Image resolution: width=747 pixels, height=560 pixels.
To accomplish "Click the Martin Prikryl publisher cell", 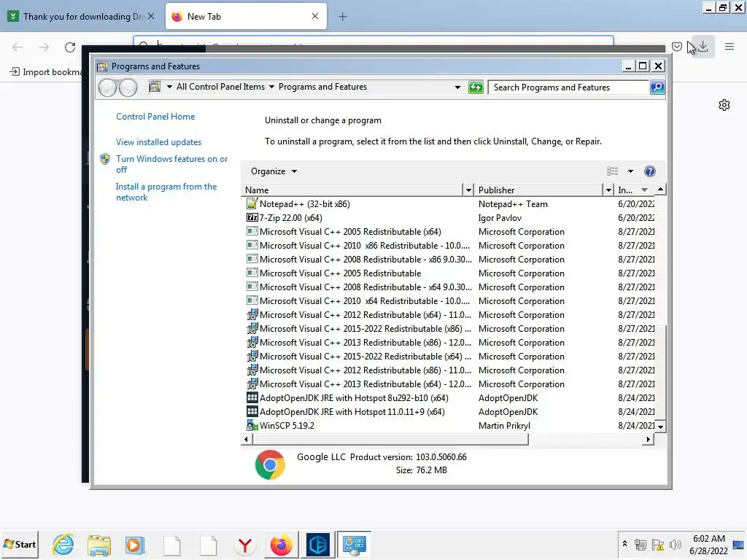I will point(504,426).
